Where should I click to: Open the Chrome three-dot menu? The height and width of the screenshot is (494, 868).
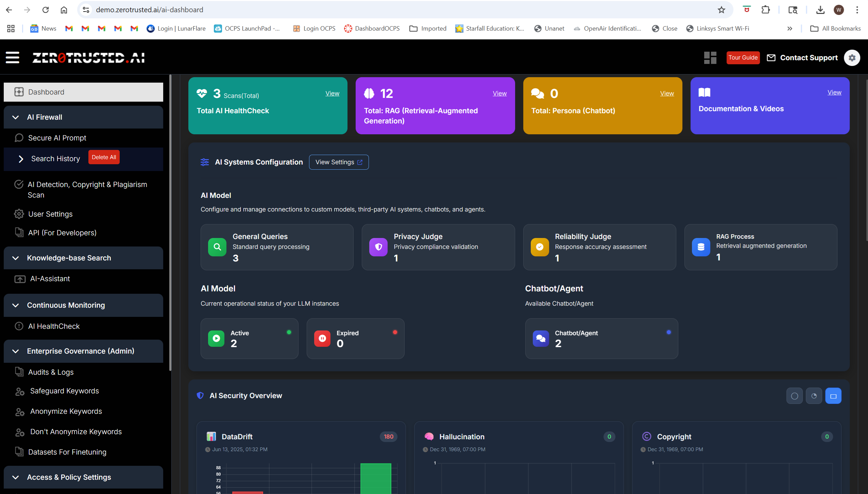[857, 10]
